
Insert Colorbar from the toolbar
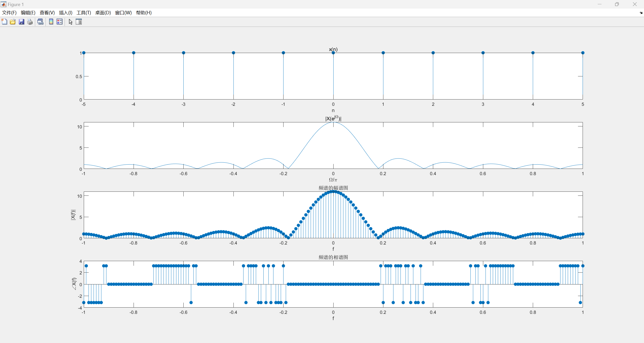coord(51,22)
